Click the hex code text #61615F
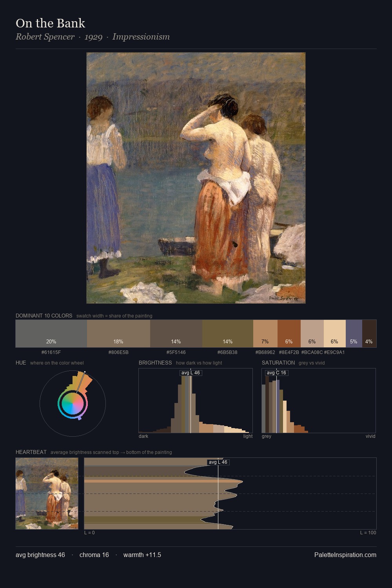The height and width of the screenshot is (588, 392). tap(51, 352)
